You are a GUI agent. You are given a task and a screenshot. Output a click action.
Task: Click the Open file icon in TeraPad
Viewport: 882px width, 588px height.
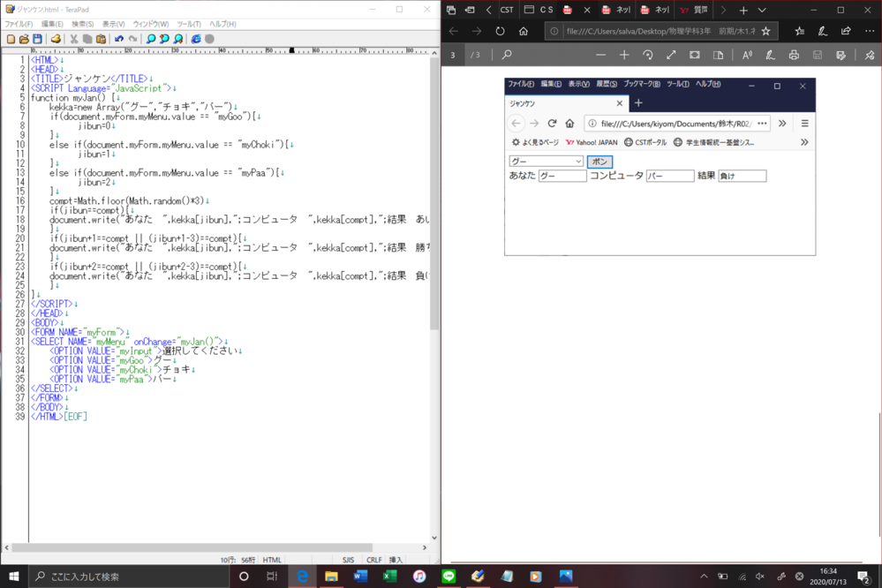point(24,39)
